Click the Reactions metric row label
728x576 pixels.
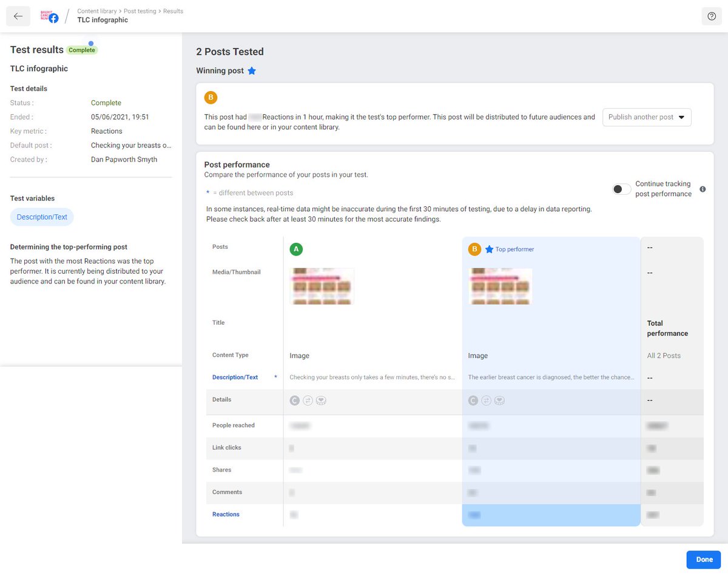[225, 514]
